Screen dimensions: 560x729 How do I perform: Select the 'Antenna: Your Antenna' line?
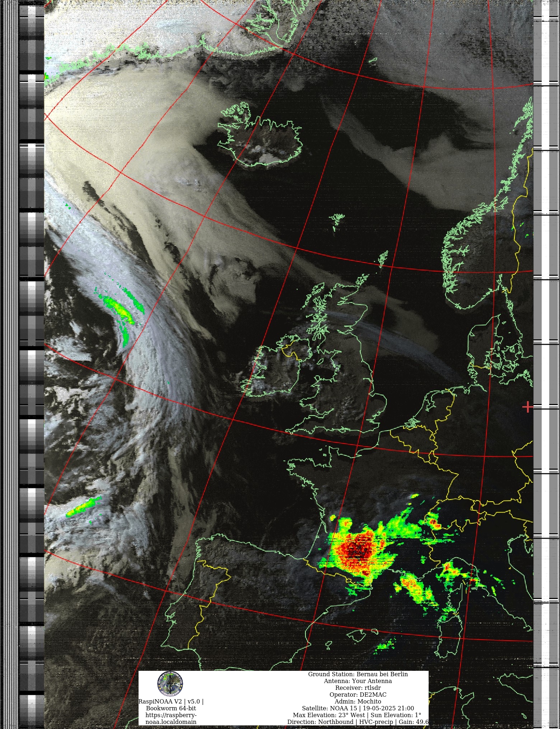click(x=358, y=681)
